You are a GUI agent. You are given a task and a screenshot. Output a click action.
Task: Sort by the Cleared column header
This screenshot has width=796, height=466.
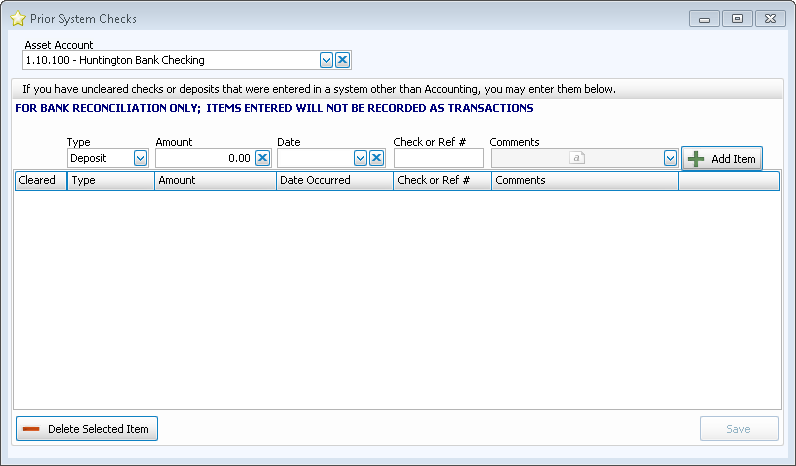coord(40,181)
